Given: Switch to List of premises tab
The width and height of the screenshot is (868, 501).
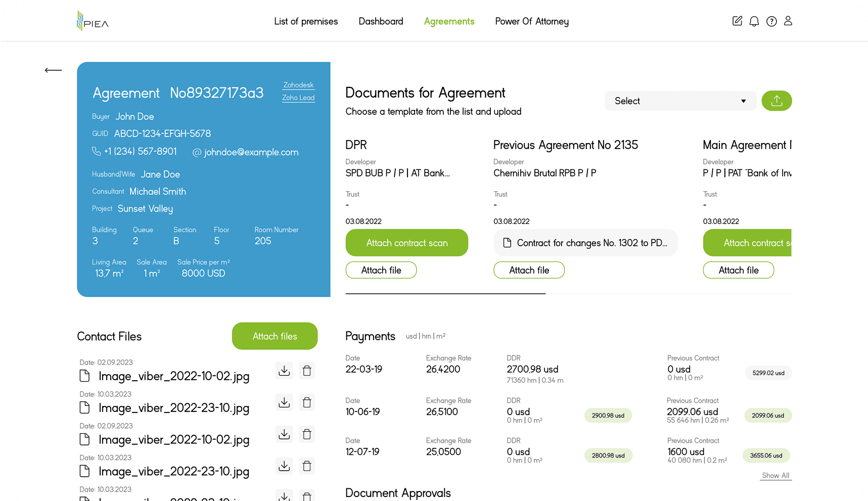Looking at the screenshot, I should [x=306, y=21].
